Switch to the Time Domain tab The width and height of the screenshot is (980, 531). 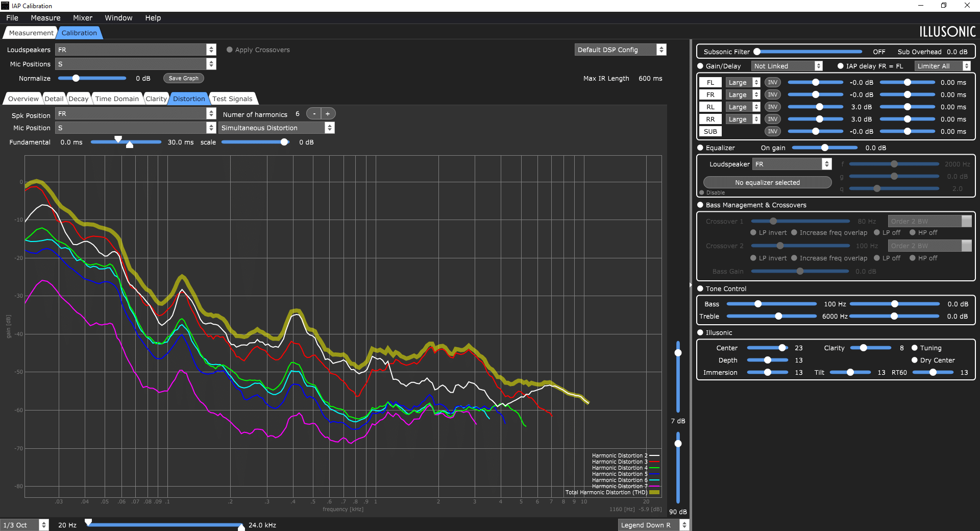117,99
